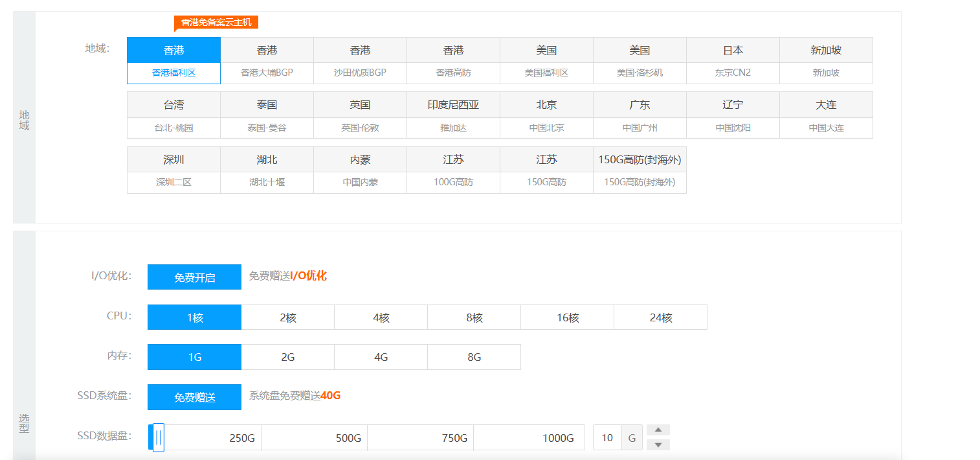
Task: Focus the data disk size field showing 10
Action: pos(607,437)
